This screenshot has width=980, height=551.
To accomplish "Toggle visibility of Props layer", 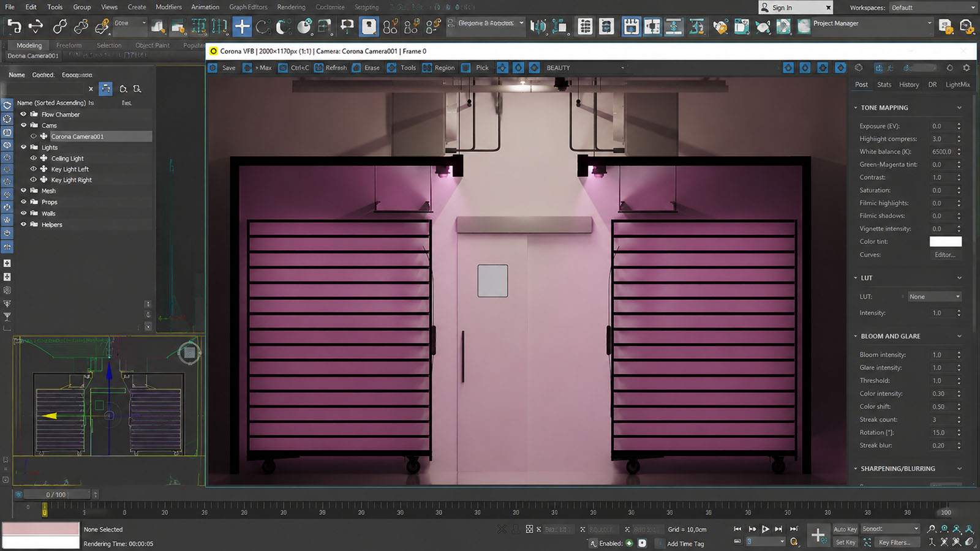I will (24, 202).
